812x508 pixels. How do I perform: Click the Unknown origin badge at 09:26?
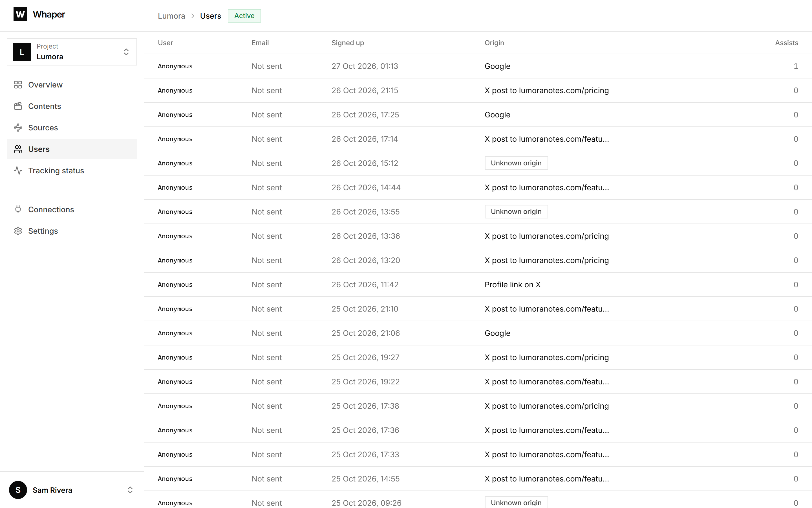[516, 502]
